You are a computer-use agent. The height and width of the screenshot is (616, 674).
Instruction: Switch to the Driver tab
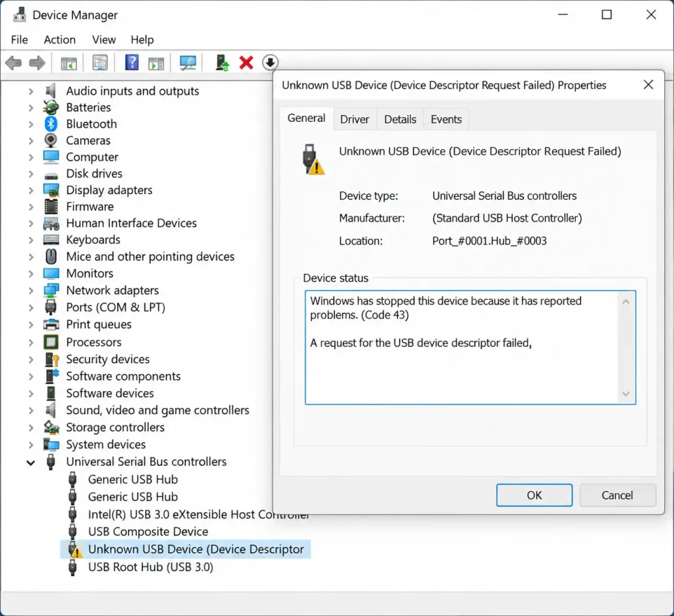click(355, 119)
